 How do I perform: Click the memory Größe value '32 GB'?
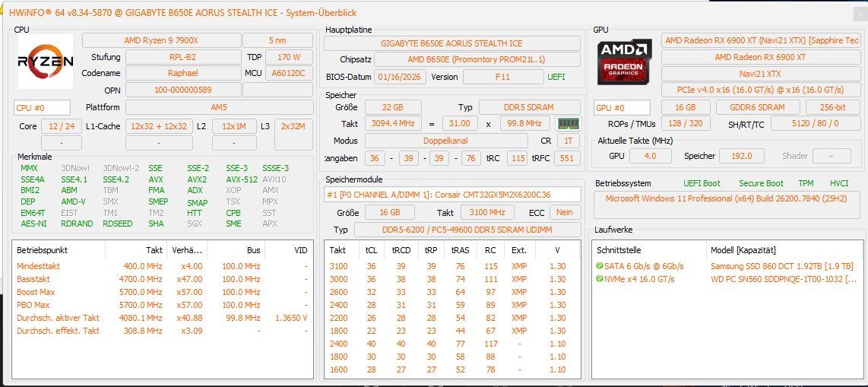(x=393, y=107)
